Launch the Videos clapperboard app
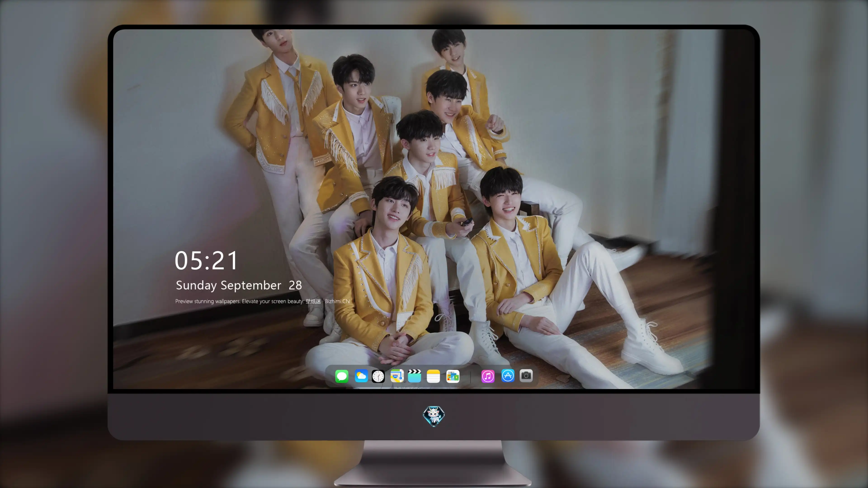This screenshot has height=488, width=868. [x=415, y=376]
